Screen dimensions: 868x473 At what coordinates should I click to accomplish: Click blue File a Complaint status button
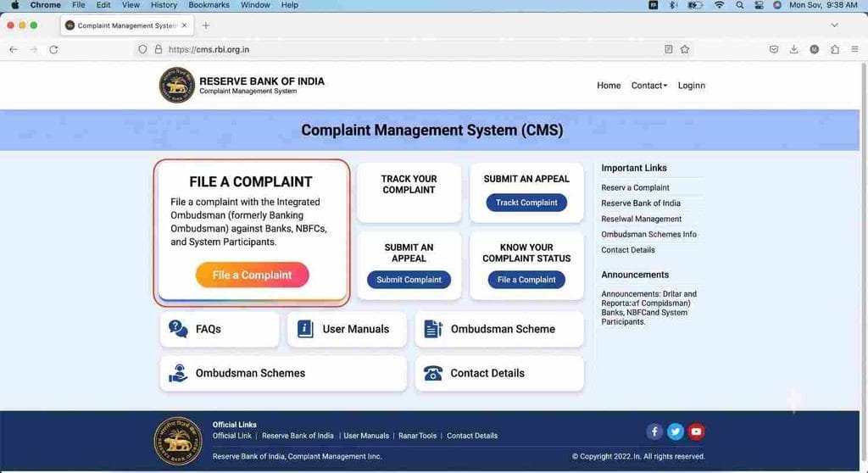(526, 280)
